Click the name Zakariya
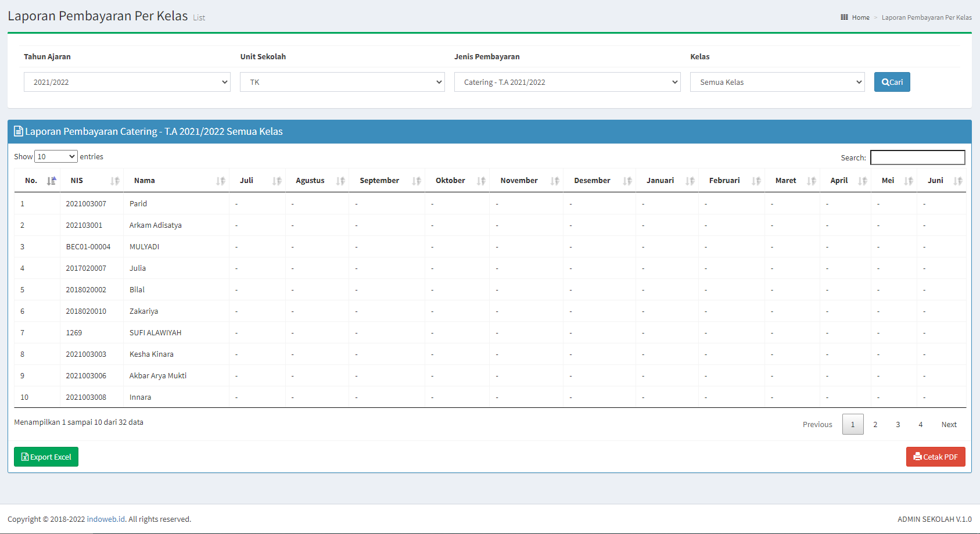This screenshot has width=980, height=534. (x=144, y=311)
